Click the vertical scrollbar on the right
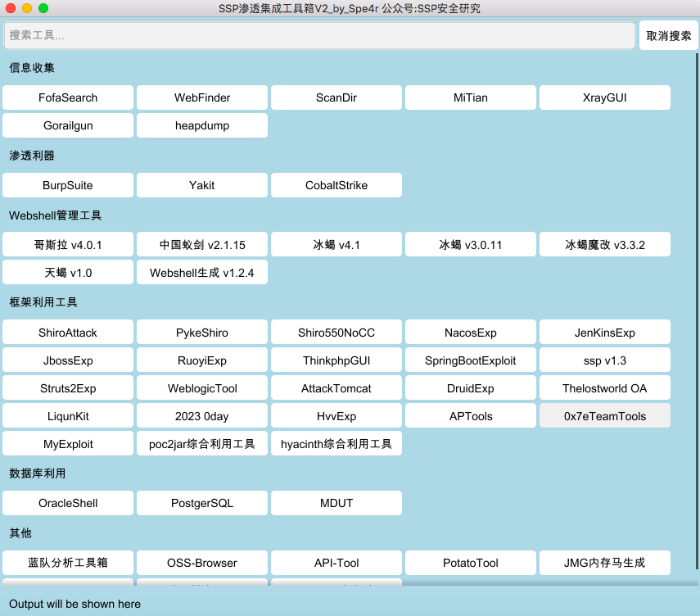This screenshot has height=616, width=700. tap(697, 311)
